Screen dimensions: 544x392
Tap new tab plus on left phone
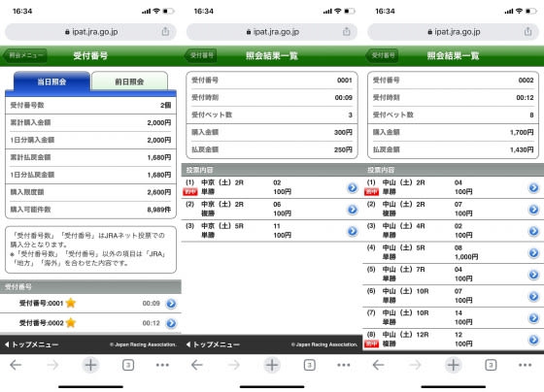[90, 365]
